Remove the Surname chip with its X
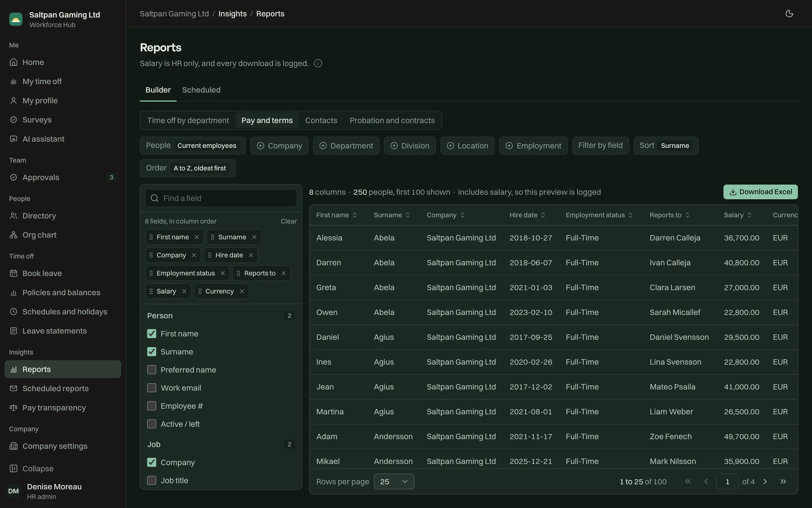The image size is (812, 508). [x=254, y=237]
